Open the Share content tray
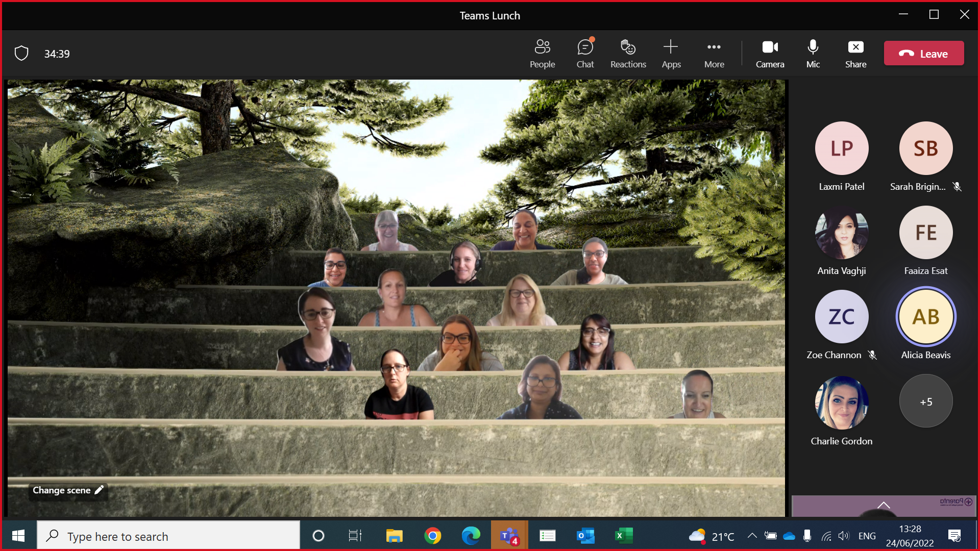Screen dimensions: 980x551 pyautogui.click(x=855, y=54)
